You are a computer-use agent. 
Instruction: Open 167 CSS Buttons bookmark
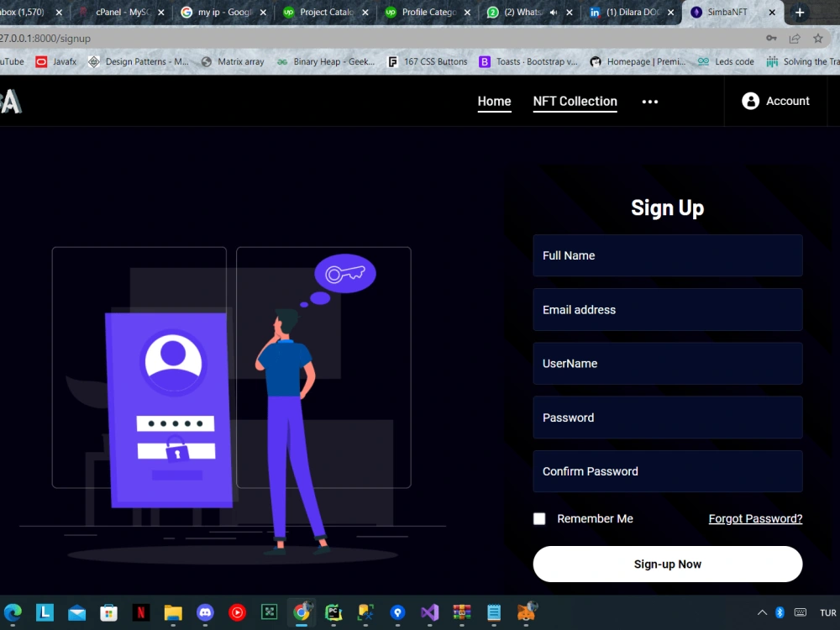click(x=428, y=61)
